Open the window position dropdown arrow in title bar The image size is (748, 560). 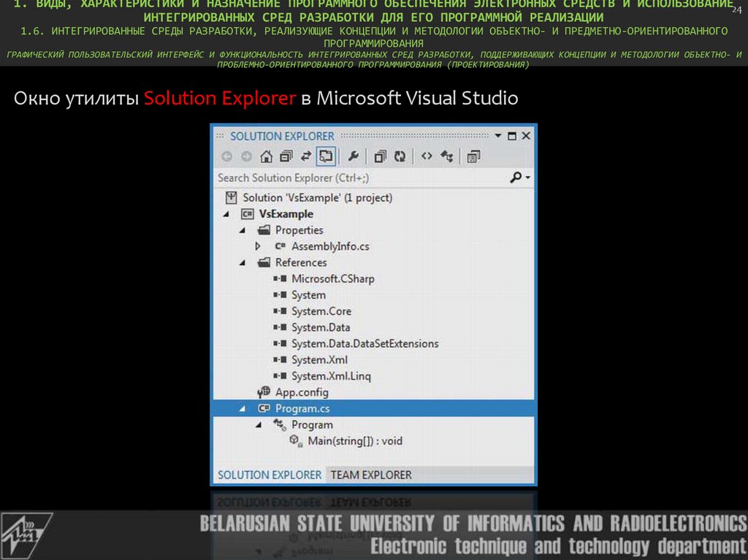pyautogui.click(x=498, y=136)
